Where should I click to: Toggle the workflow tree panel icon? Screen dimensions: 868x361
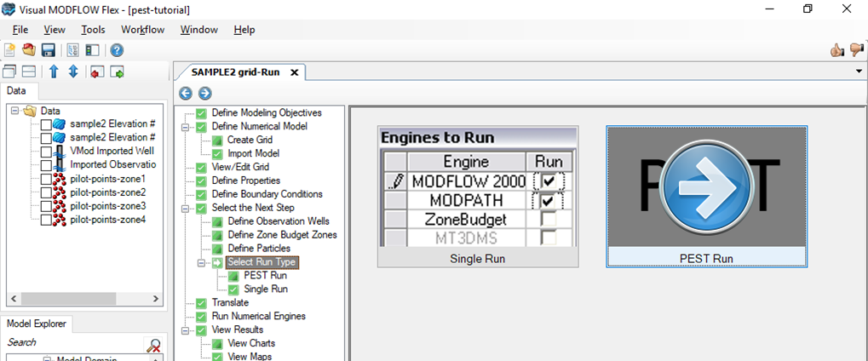pos(72,50)
